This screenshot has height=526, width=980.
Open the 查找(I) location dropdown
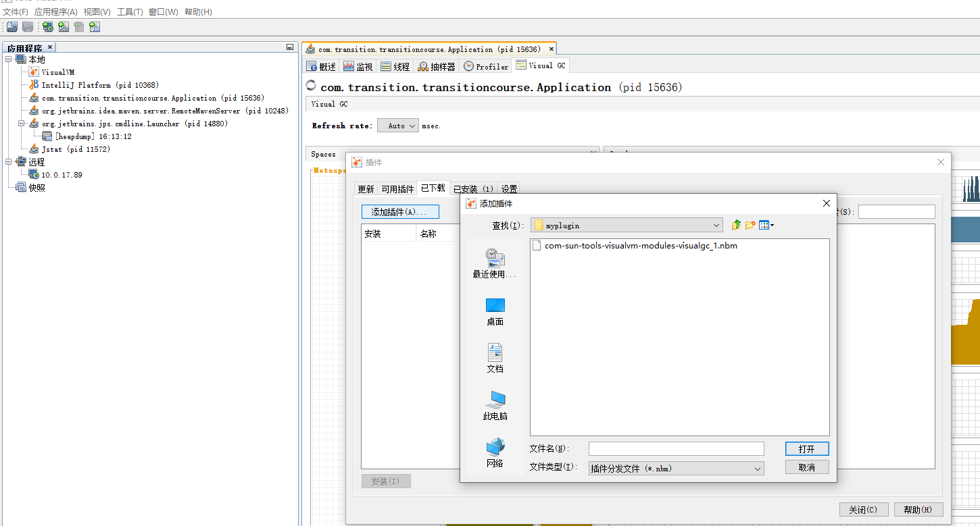(x=718, y=224)
